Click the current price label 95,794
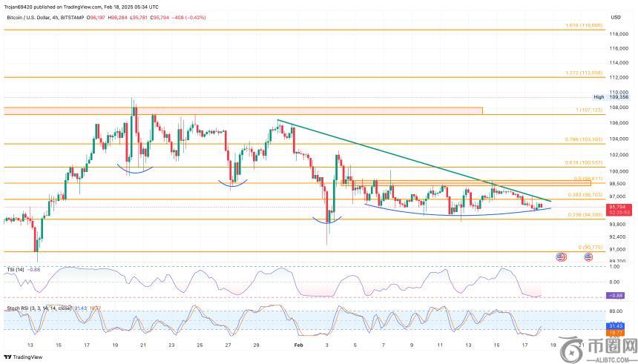This screenshot has height=364, width=638. (616, 207)
